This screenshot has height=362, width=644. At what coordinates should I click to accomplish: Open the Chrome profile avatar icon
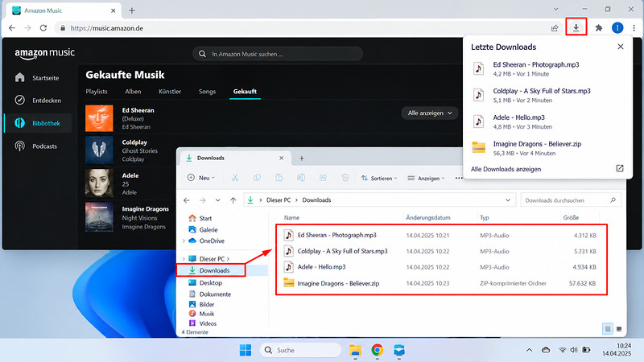617,27
